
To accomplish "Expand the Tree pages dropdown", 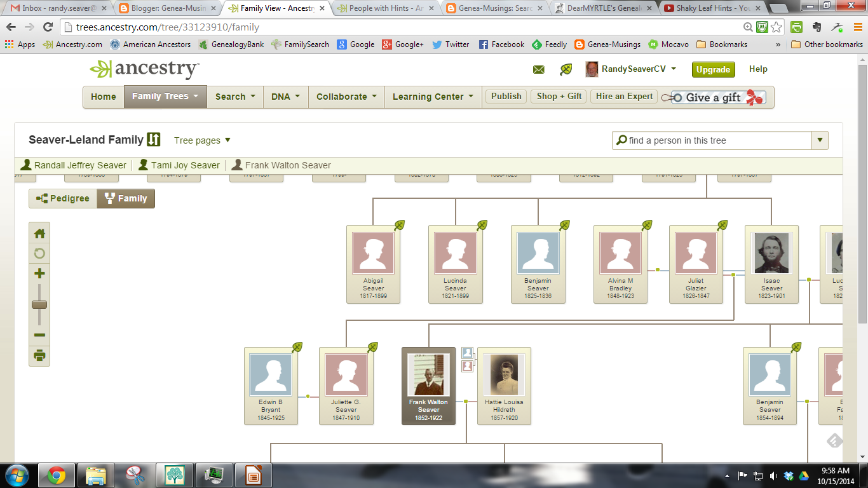I will [x=202, y=140].
